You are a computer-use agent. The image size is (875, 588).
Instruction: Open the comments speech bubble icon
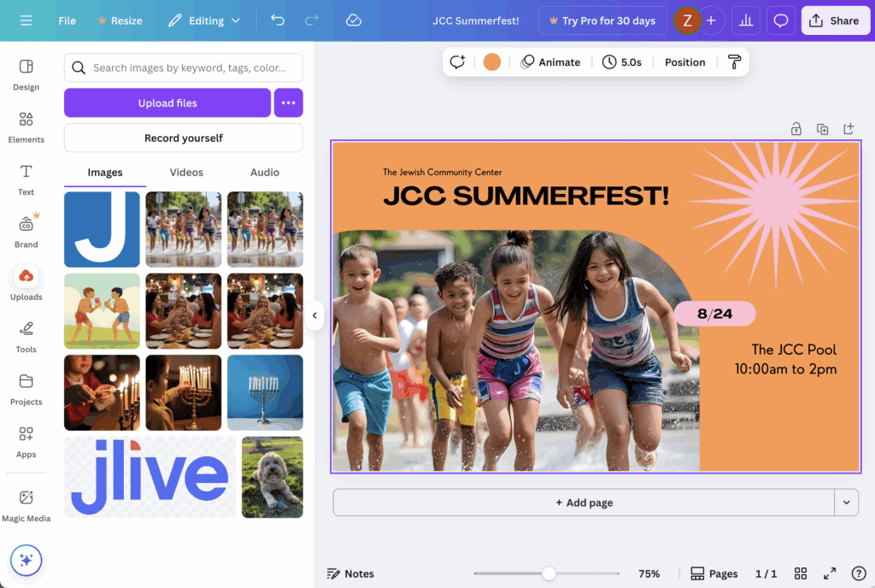click(780, 21)
